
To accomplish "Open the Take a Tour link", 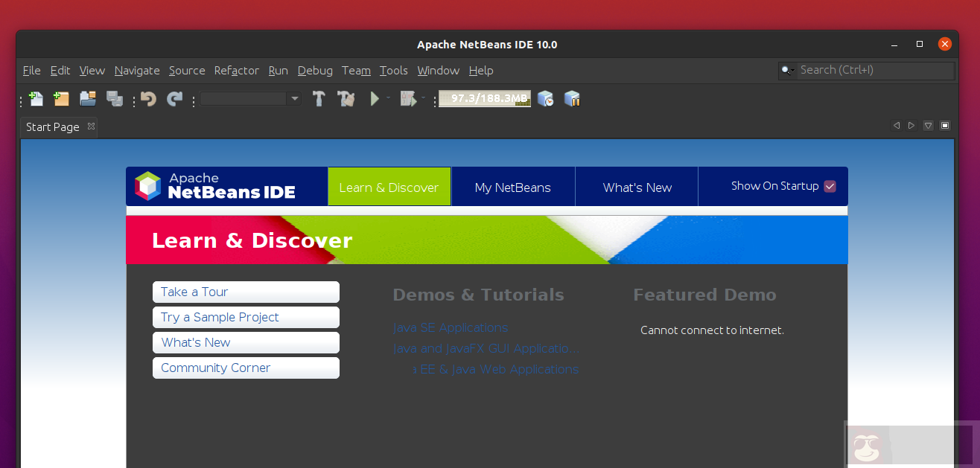I will [x=194, y=292].
